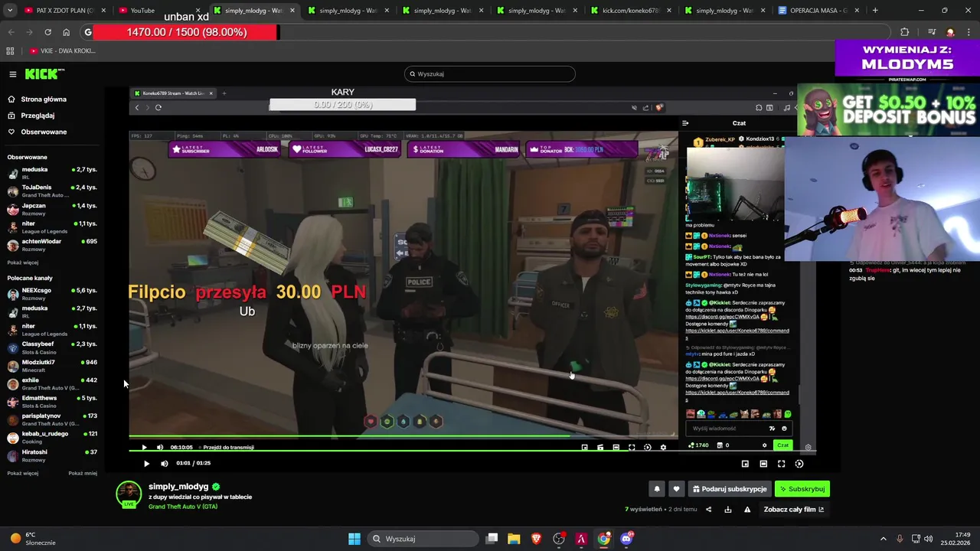Image resolution: width=980 pixels, height=551 pixels.
Task: Collapse the inner Czat panel arrow
Action: 685,123
